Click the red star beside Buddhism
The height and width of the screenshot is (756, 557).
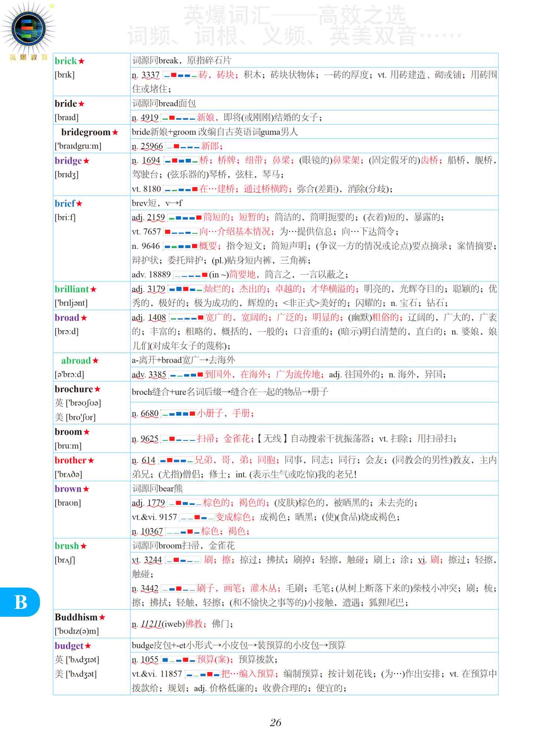click(x=102, y=617)
